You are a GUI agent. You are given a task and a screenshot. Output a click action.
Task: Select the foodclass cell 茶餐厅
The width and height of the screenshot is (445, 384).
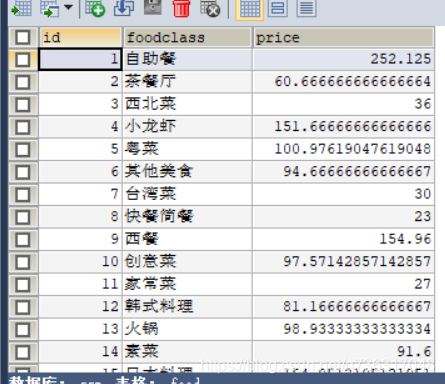(x=187, y=82)
